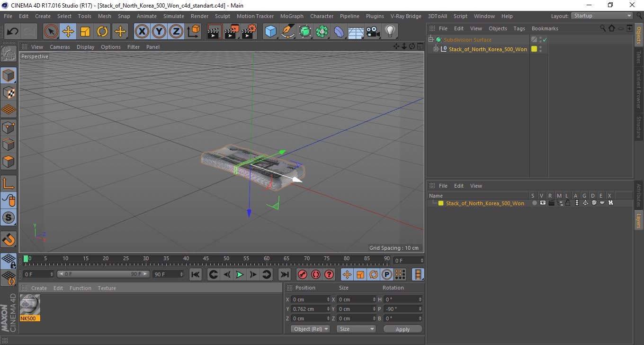The width and height of the screenshot is (644, 345).
Task: Click Render View clapperboard icon
Action: click(215, 32)
